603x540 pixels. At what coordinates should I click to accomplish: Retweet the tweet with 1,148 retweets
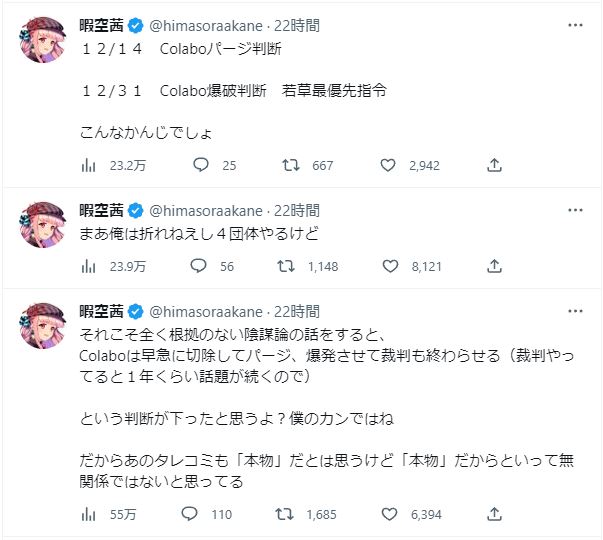286,266
